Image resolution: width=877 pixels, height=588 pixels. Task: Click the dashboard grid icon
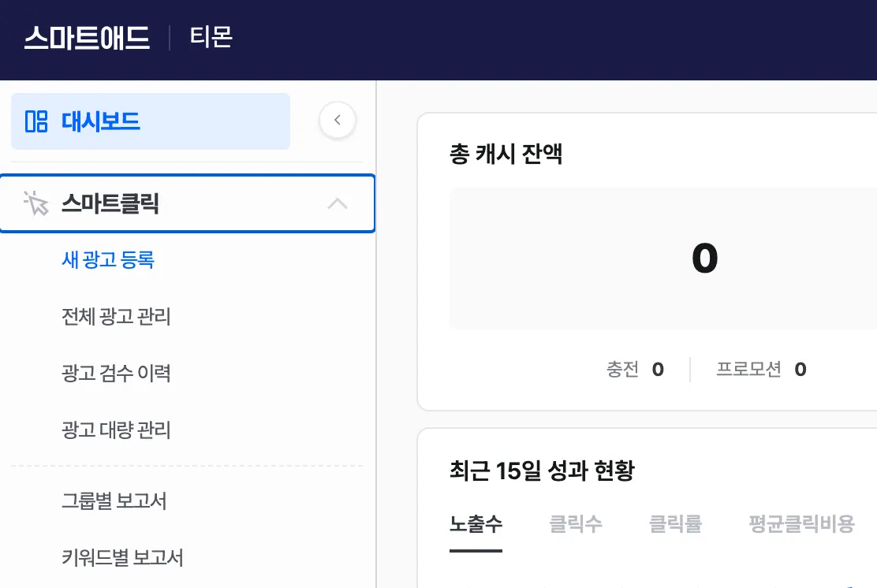36,121
